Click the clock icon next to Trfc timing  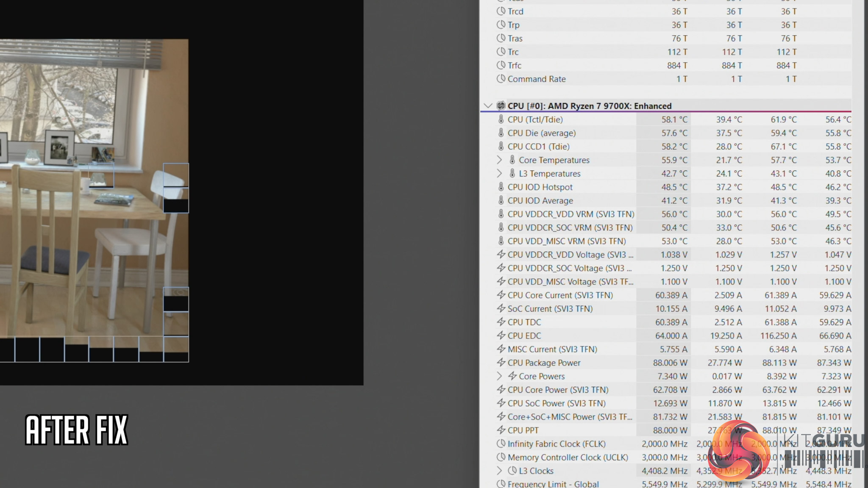tap(501, 65)
